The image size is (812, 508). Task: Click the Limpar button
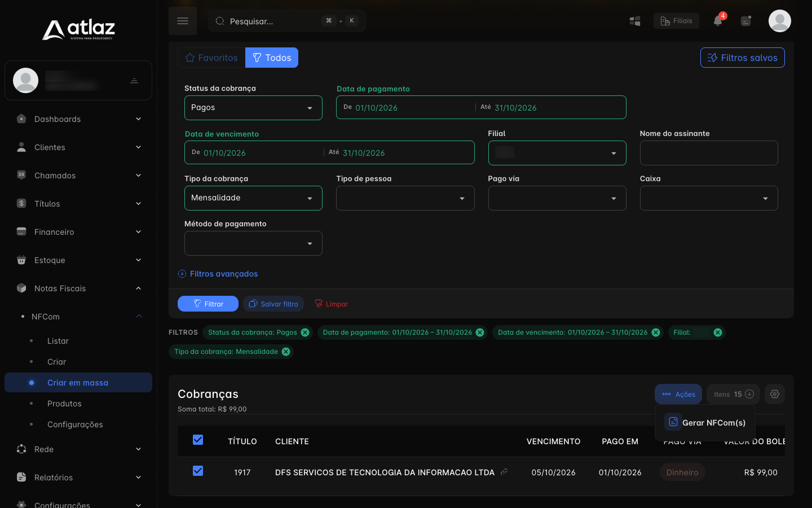click(331, 304)
